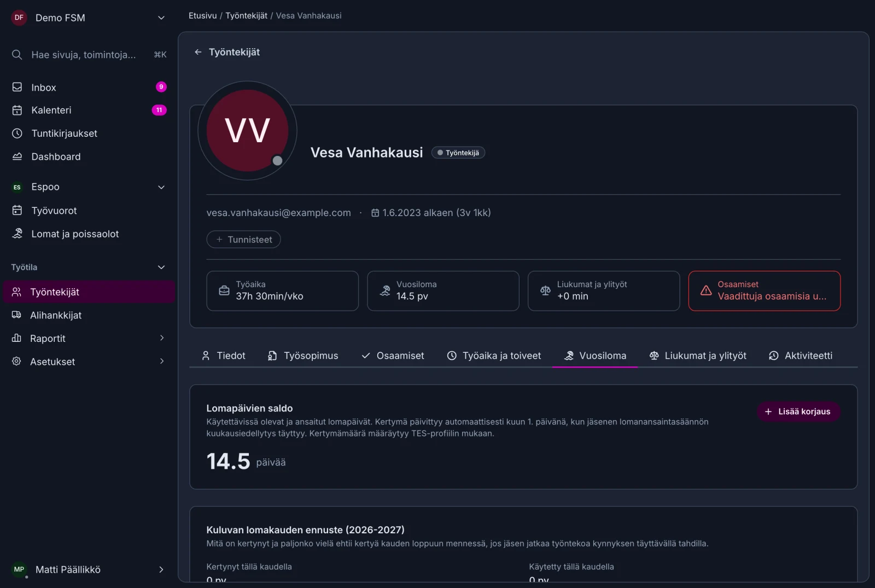Click the Matti Päällikkö MP avatar
Screen dimensions: 875x588
click(19, 569)
